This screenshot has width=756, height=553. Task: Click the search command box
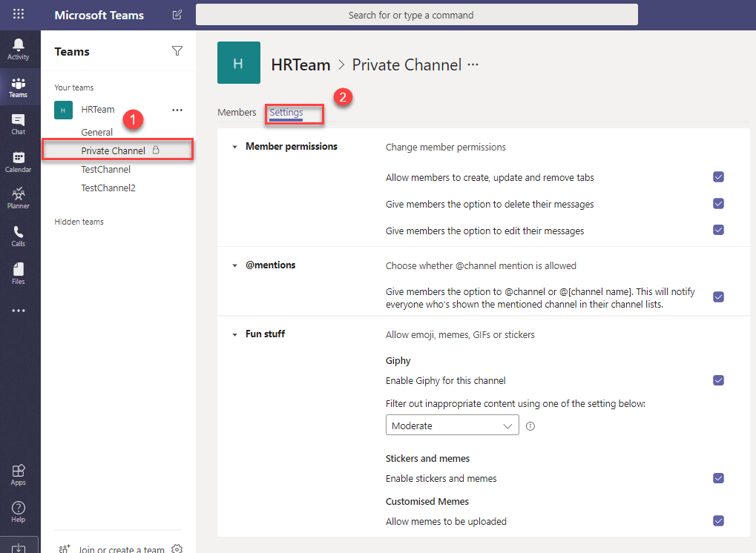coord(416,15)
